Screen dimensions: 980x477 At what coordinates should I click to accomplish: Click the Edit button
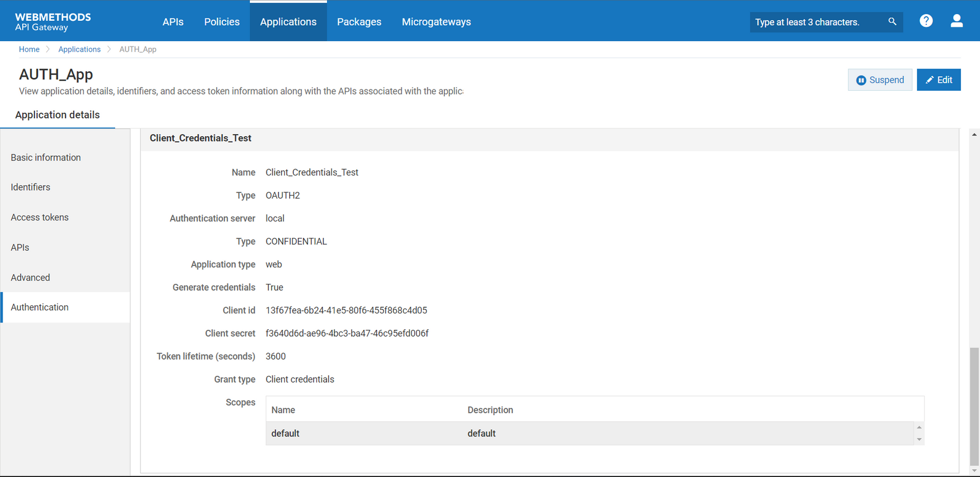click(x=938, y=80)
